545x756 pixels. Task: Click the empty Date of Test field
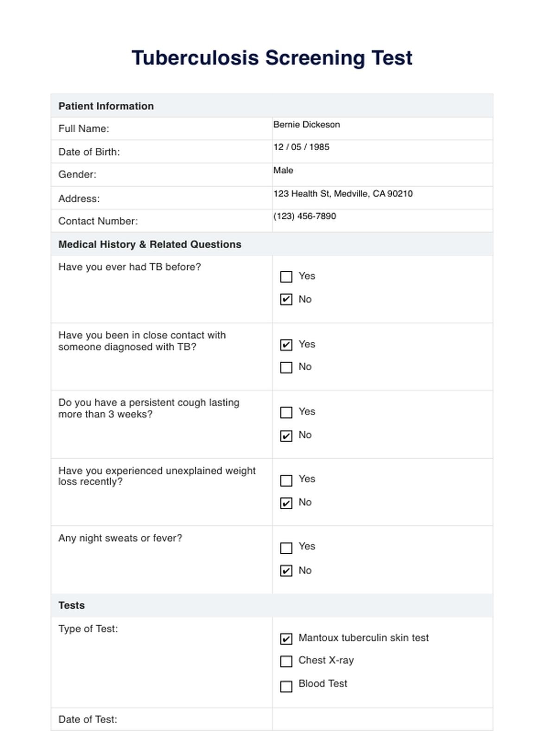[382, 719]
